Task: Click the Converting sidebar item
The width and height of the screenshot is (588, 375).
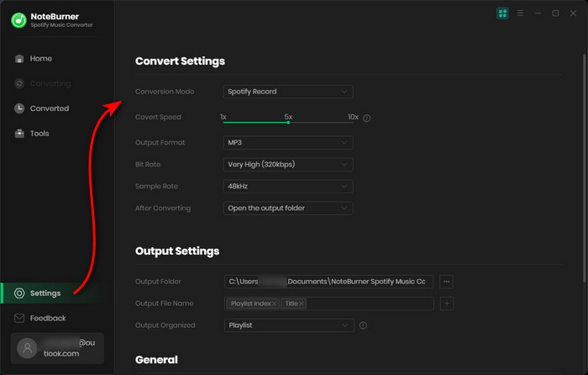Action: pyautogui.click(x=50, y=83)
